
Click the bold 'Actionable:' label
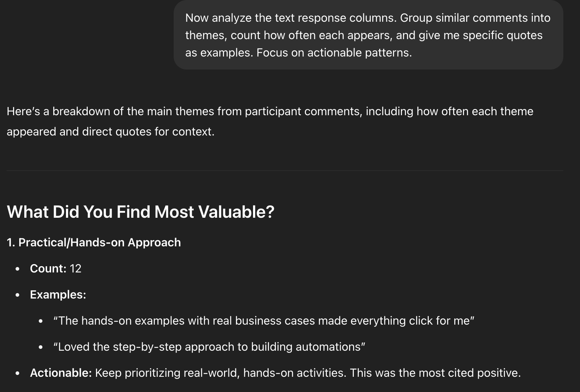click(x=61, y=373)
